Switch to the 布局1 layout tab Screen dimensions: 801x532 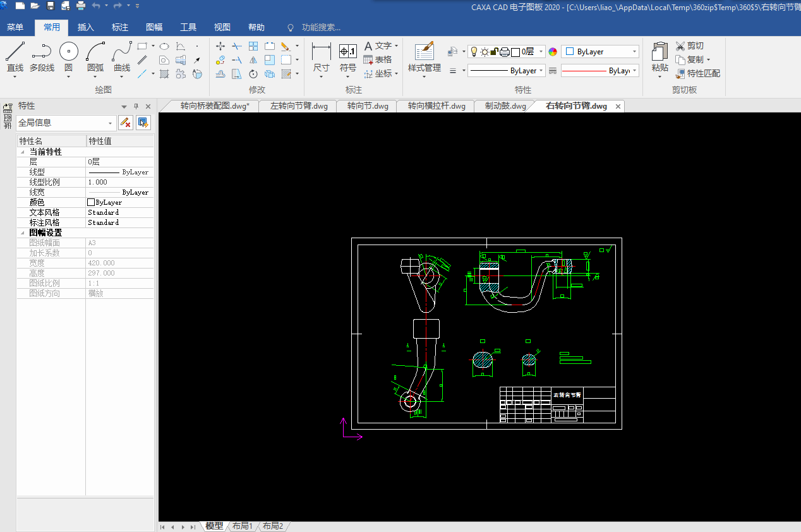tap(242, 526)
